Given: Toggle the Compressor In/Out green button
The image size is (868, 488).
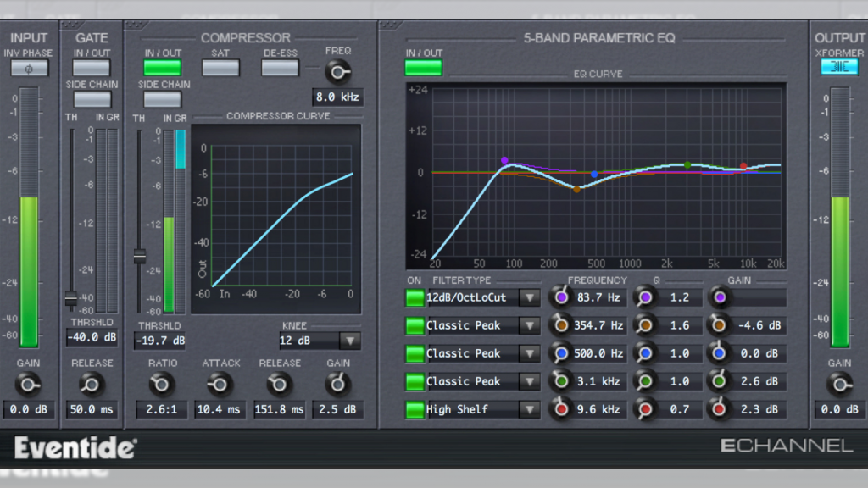Looking at the screenshot, I should [162, 68].
